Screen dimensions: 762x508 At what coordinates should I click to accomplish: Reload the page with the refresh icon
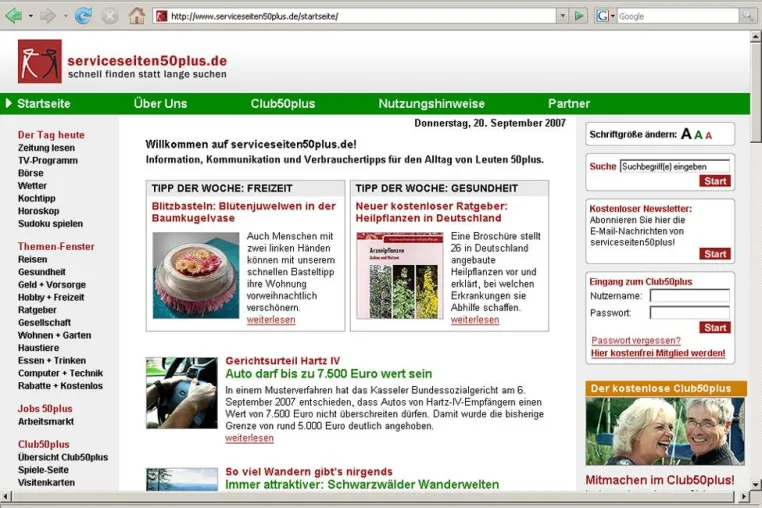click(83, 16)
